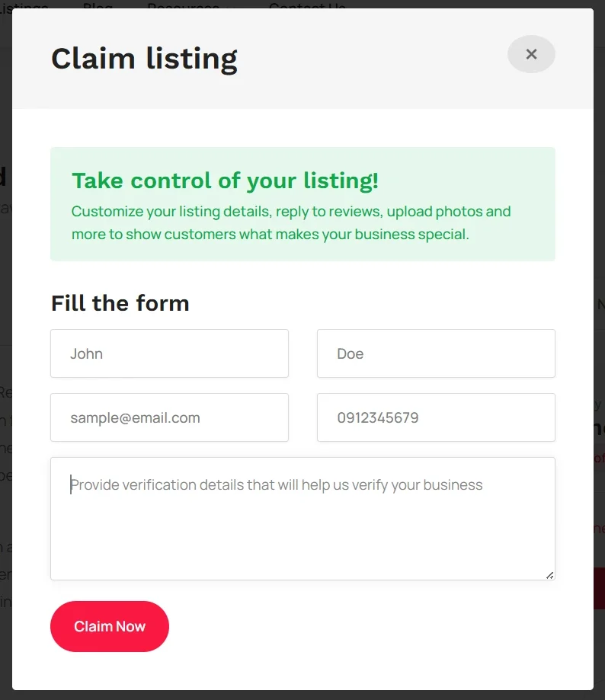This screenshot has height=700, width=605.
Task: Click the phone field showing 0912345679
Action: pos(436,417)
